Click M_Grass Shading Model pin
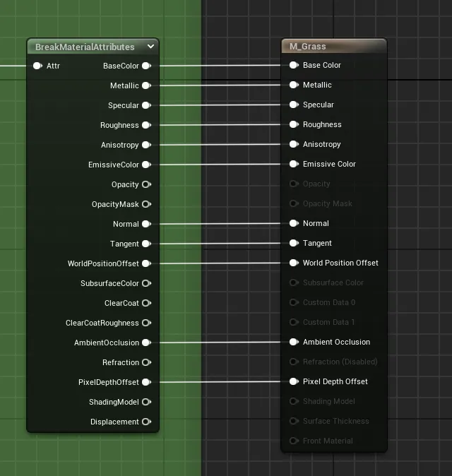Viewport: 452px width, 476px height. tap(294, 401)
